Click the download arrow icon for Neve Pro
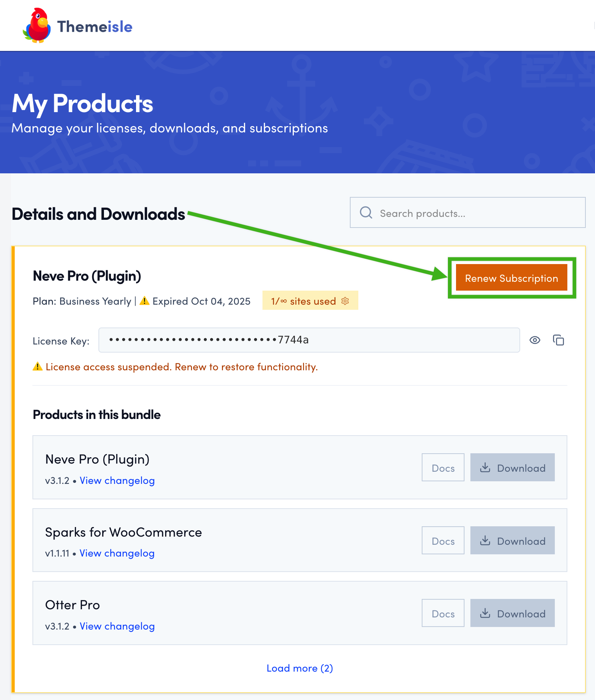Viewport: 595px width, 700px height. (485, 467)
